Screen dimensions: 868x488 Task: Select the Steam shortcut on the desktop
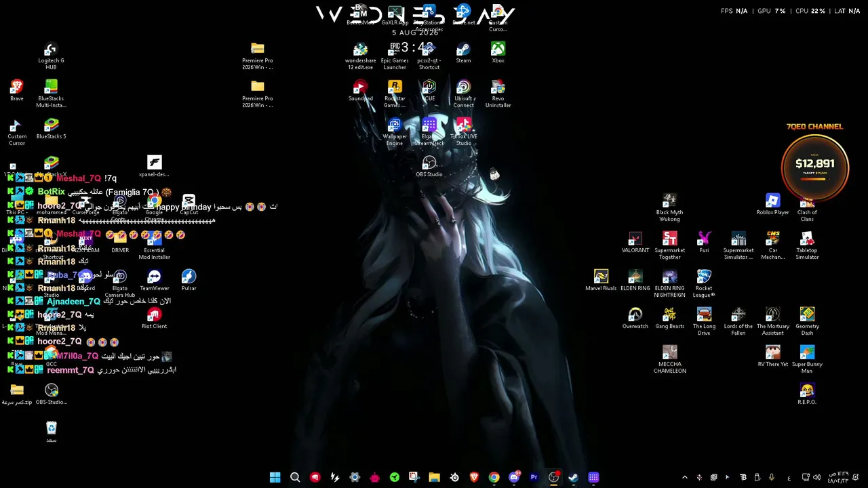pyautogui.click(x=464, y=52)
